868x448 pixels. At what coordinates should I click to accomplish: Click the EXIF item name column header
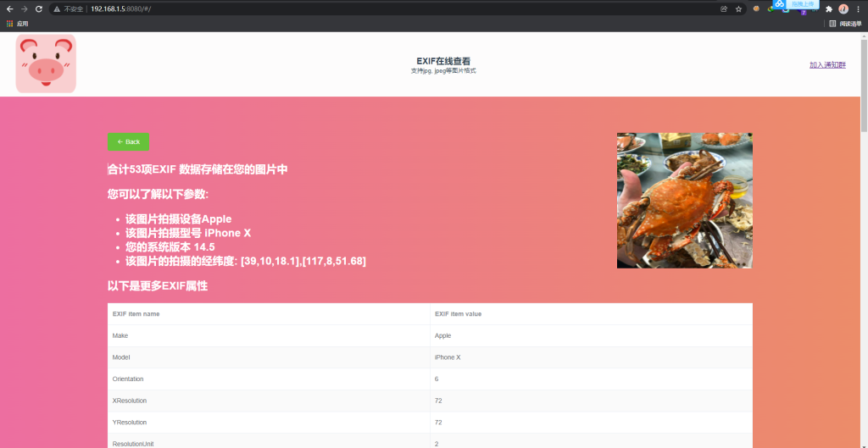coord(269,313)
